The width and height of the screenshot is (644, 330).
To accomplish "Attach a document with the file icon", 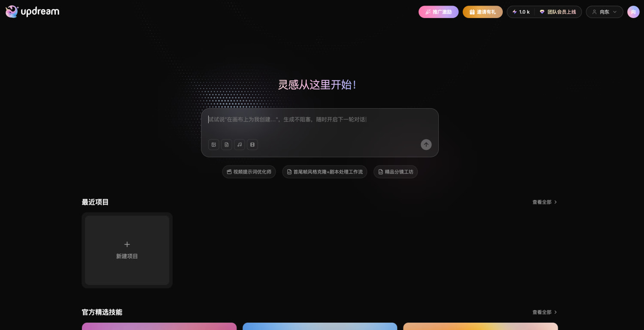I will [227, 145].
